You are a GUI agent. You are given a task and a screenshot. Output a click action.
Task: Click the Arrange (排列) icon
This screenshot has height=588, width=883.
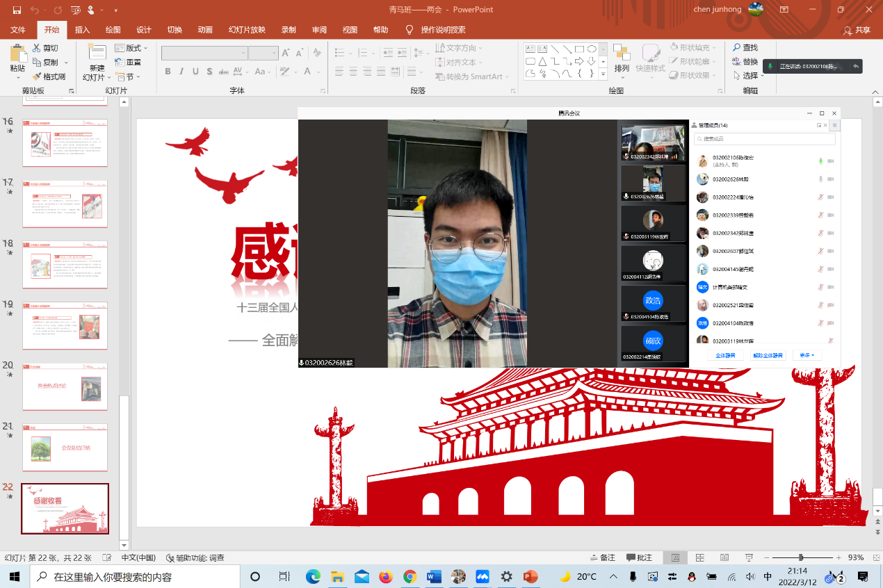click(x=621, y=53)
